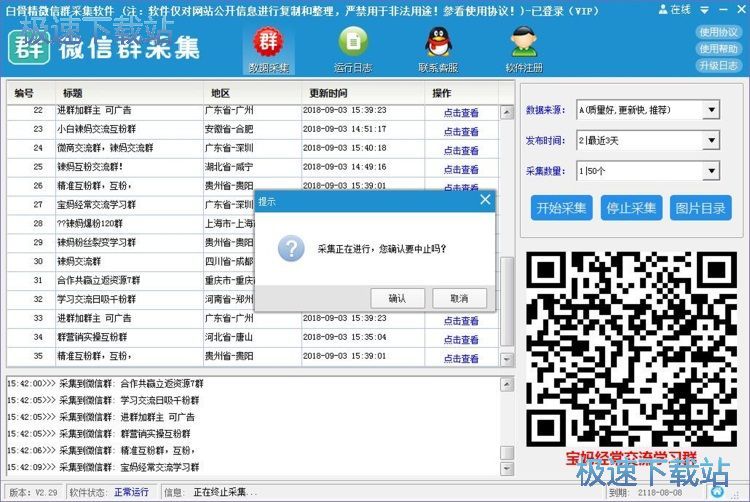Select row 辣妈粉丝裂变学习群
Screen dimensions: 750x502
click(x=130, y=242)
